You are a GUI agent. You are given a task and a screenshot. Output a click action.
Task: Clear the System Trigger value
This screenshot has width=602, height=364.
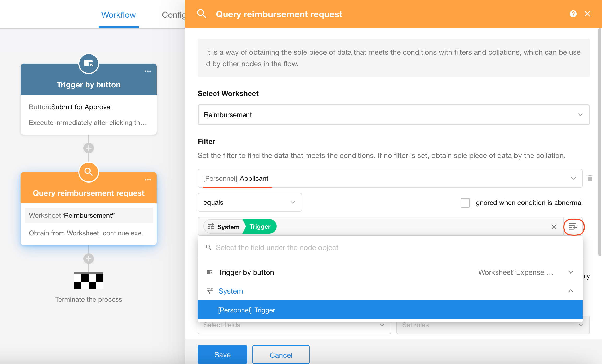(x=554, y=227)
